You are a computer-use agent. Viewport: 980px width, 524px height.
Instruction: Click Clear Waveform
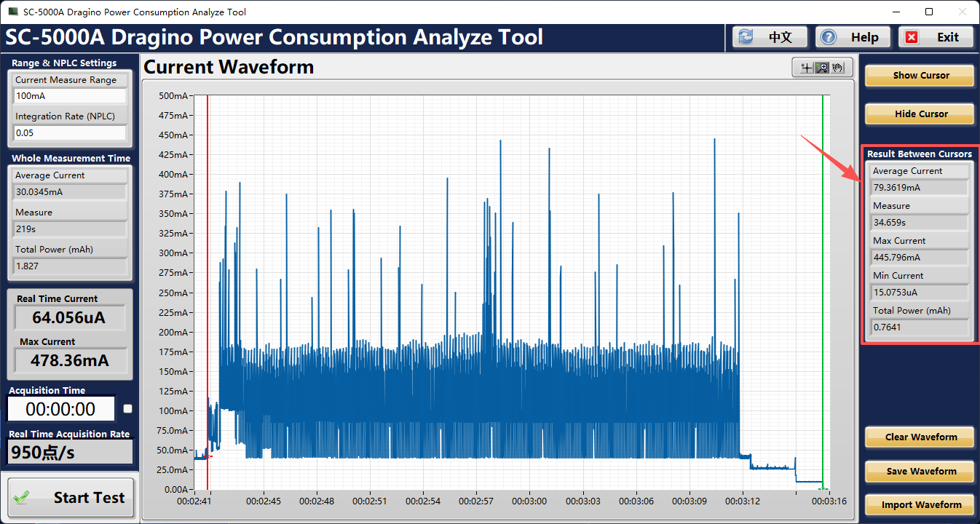[x=921, y=437]
